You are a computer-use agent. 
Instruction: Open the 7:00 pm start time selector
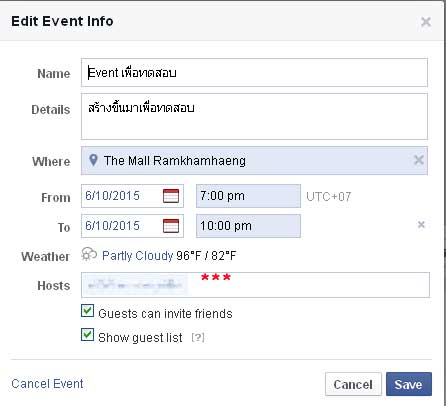pos(248,196)
